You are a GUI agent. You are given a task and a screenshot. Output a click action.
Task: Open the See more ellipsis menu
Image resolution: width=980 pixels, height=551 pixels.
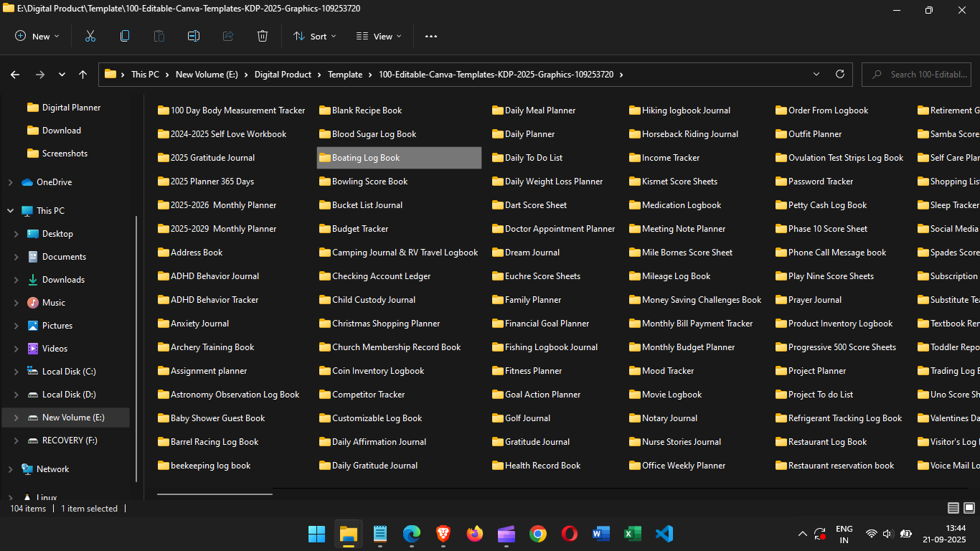[x=430, y=36]
